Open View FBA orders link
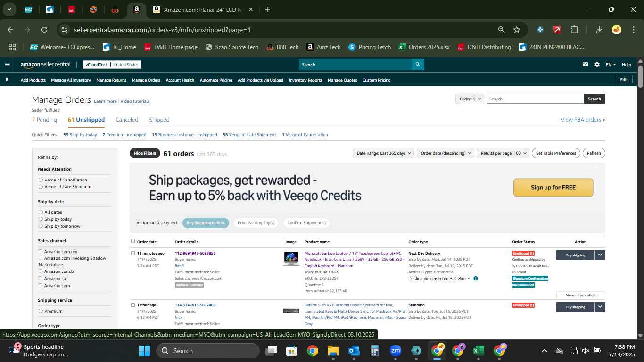The image size is (644, 362). [x=583, y=120]
